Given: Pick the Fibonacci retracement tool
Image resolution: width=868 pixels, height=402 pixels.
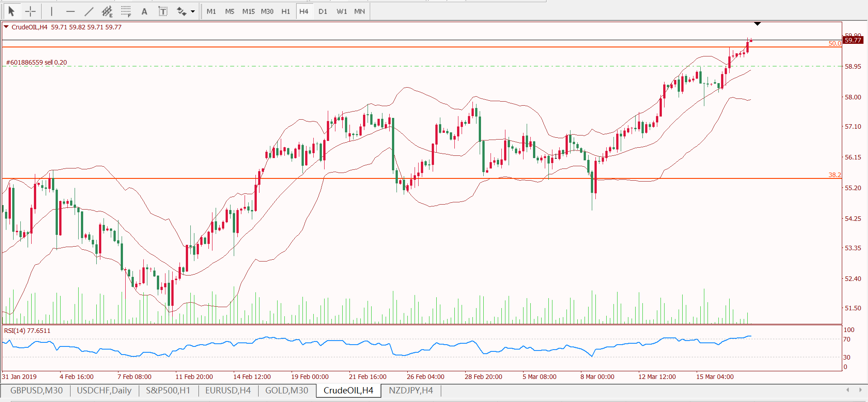Looking at the screenshot, I should [126, 11].
